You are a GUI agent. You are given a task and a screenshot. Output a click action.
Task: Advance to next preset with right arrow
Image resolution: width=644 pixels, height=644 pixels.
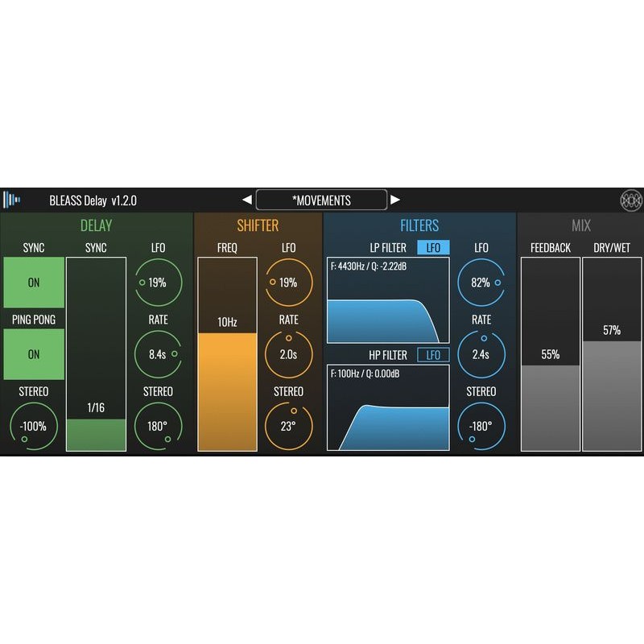click(394, 199)
